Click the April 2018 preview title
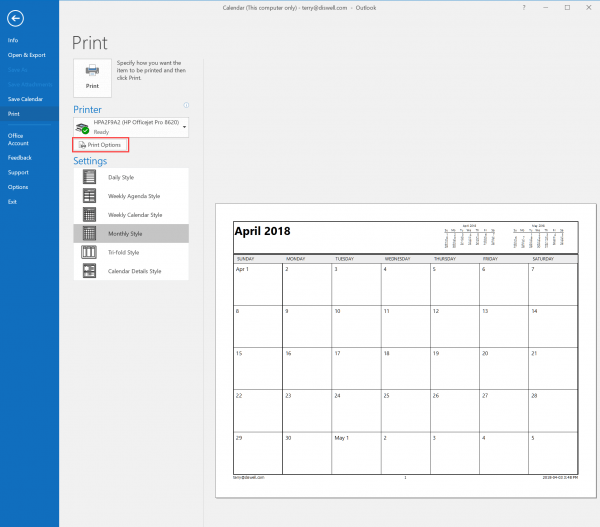The image size is (600, 527). (262, 231)
